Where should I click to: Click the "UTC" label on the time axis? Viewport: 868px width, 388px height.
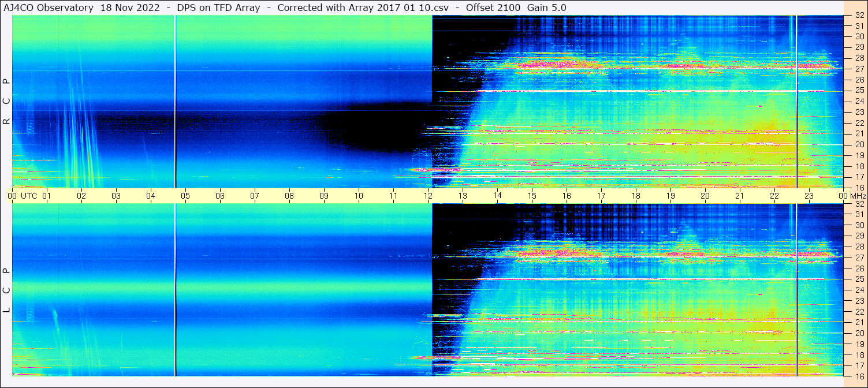29,196
